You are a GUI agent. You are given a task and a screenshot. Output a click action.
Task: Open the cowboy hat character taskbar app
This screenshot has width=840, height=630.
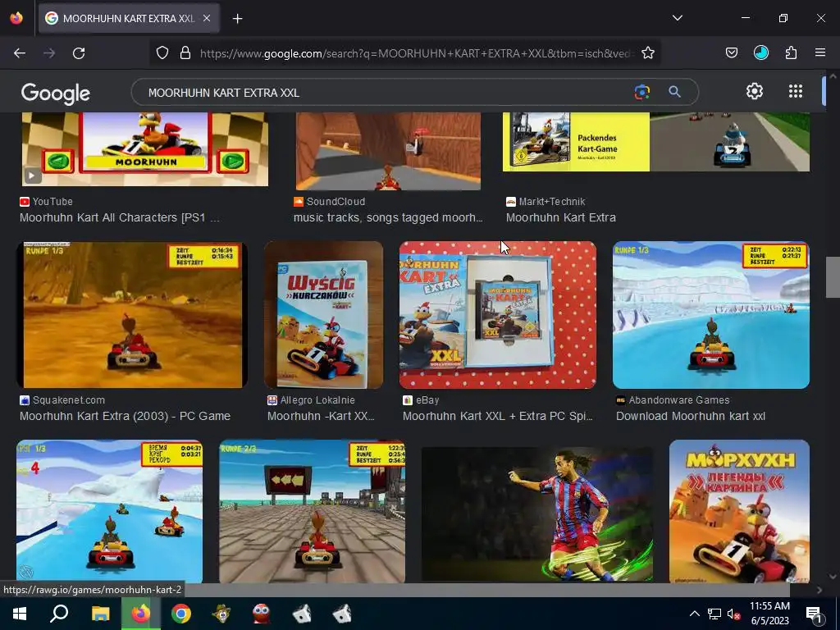[x=221, y=614]
